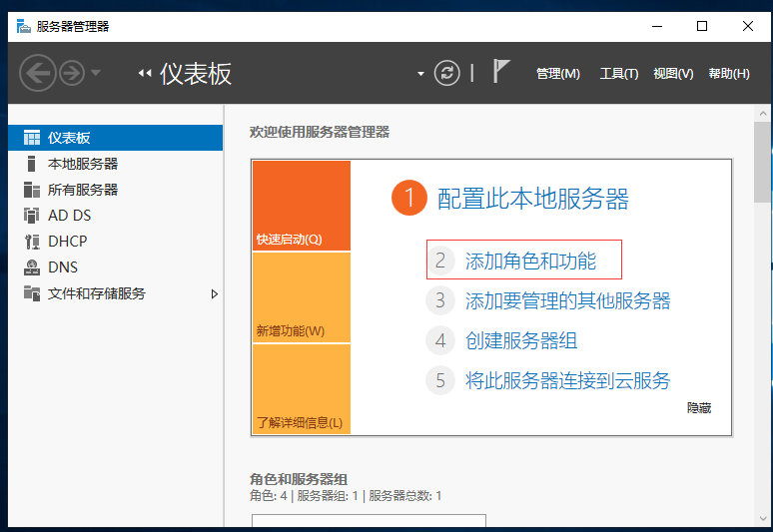Open the 工具(T) menu

pos(618,74)
